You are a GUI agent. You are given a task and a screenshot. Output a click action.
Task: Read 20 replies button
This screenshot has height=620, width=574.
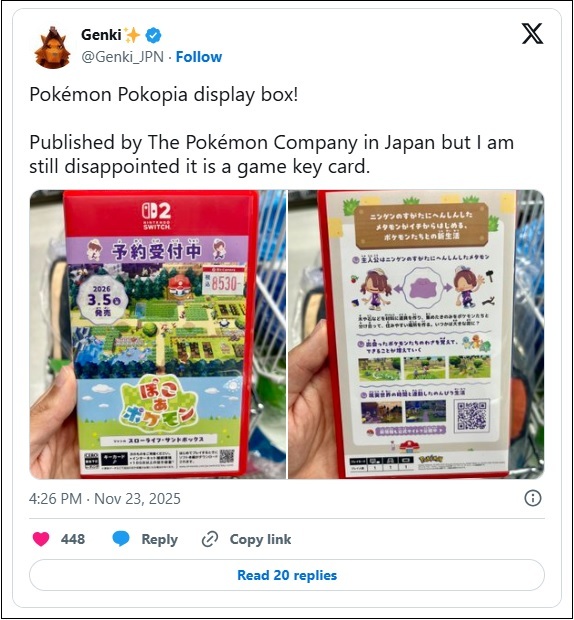287,575
